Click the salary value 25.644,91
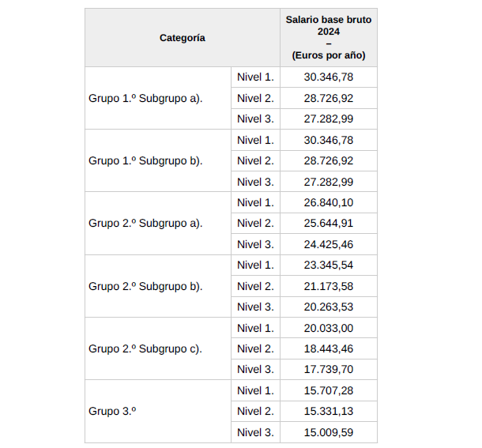This screenshot has height=448, width=482. tap(328, 223)
